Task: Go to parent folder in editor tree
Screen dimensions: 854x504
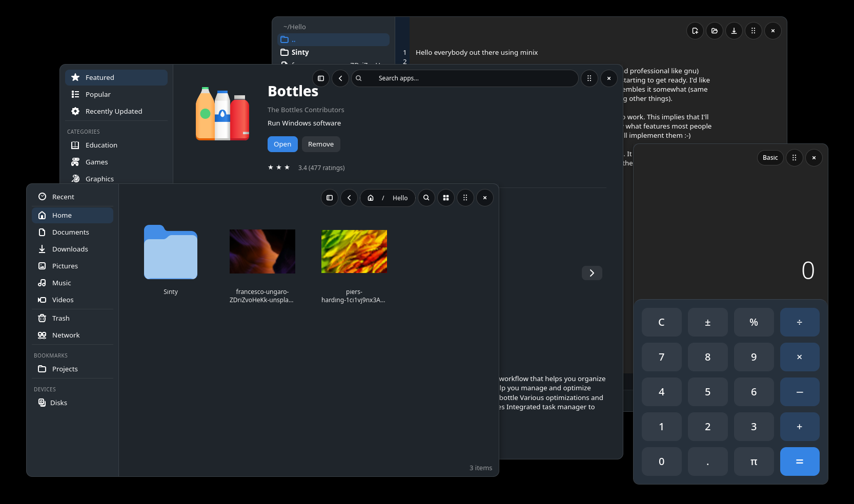Action: (x=333, y=39)
